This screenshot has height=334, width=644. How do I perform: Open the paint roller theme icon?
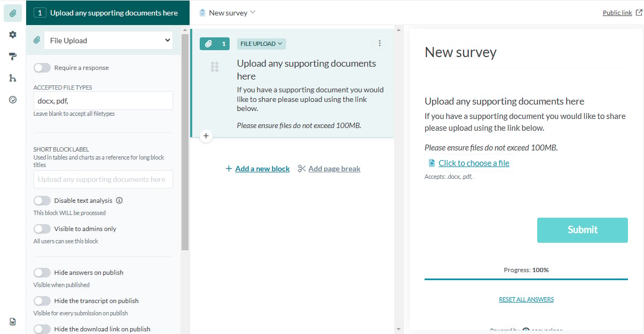pyautogui.click(x=13, y=57)
